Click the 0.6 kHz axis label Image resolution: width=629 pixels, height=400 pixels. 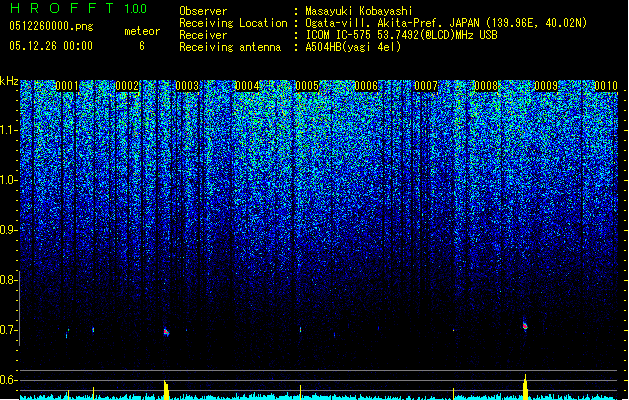pyautogui.click(x=8, y=380)
